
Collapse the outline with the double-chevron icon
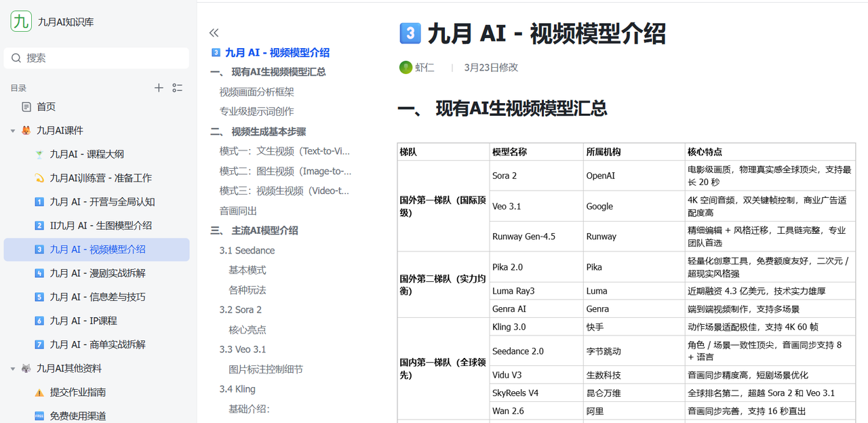click(214, 33)
